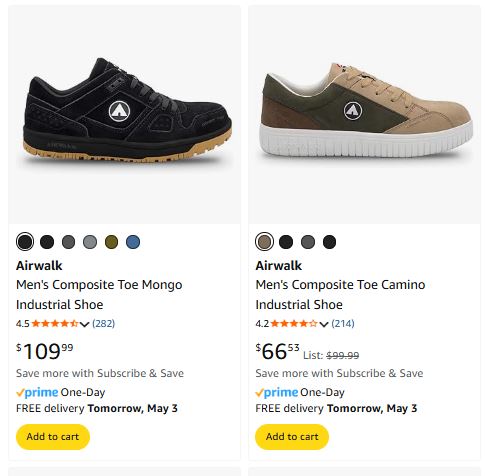Screen dimensions: 485x476
Task: Open the 282 reviews link
Action: tap(103, 324)
